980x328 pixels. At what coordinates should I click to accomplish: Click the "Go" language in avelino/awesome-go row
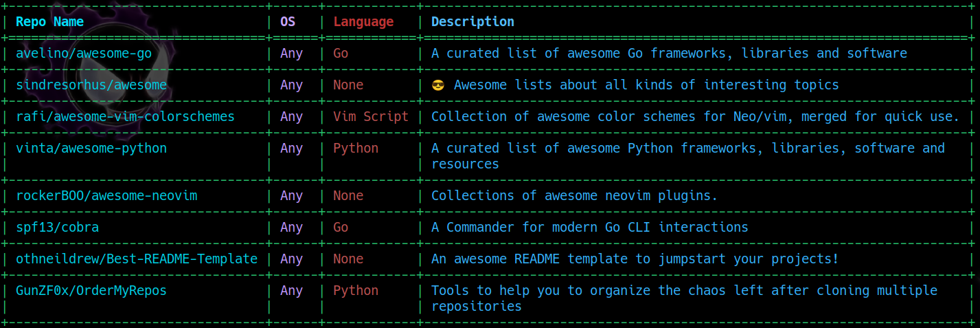coord(341,53)
